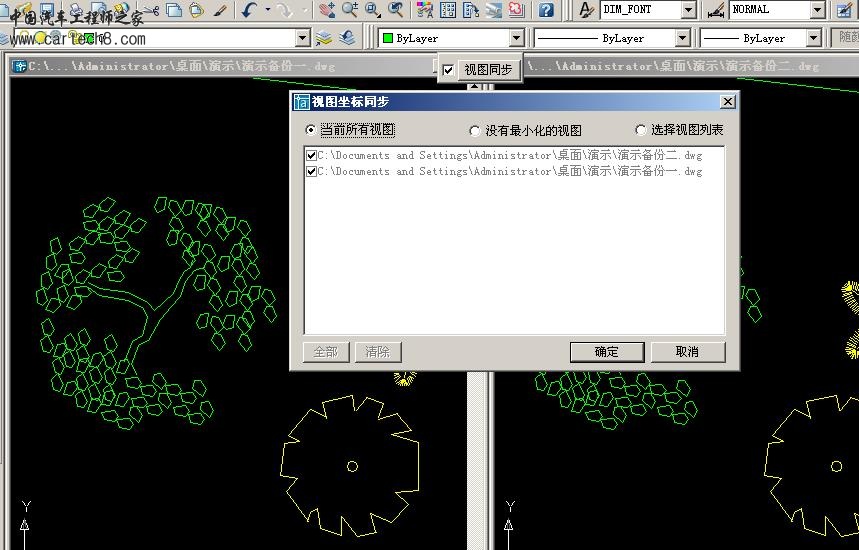Click the 取消 button
The width and height of the screenshot is (859, 550).
click(688, 352)
